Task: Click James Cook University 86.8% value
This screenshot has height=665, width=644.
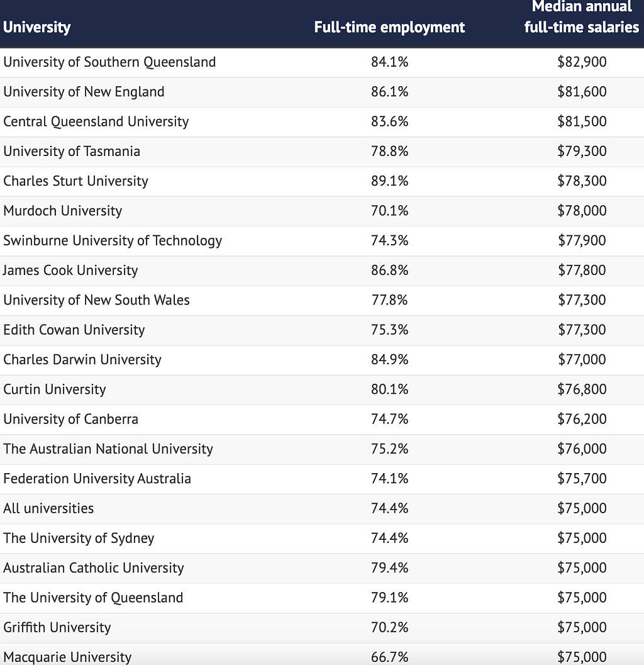Action: click(390, 270)
